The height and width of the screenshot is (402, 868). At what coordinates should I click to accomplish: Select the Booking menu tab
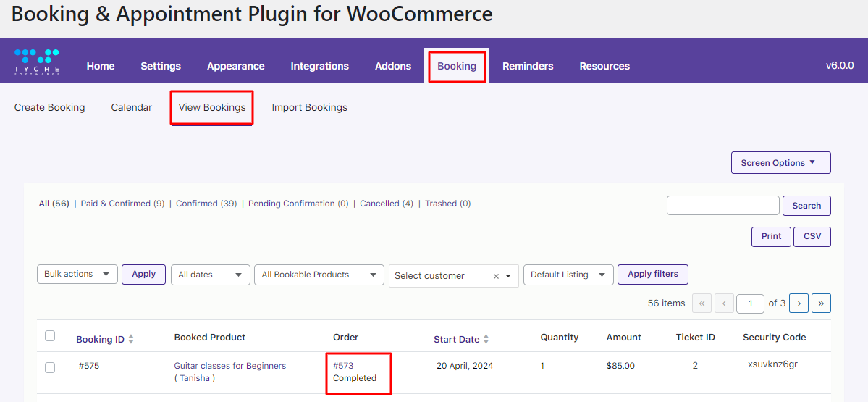[457, 66]
